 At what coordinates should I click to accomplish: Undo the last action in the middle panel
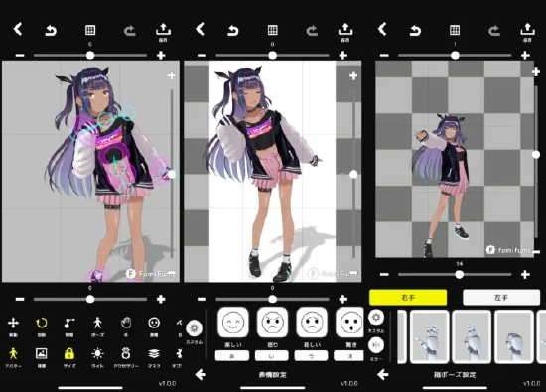click(233, 31)
